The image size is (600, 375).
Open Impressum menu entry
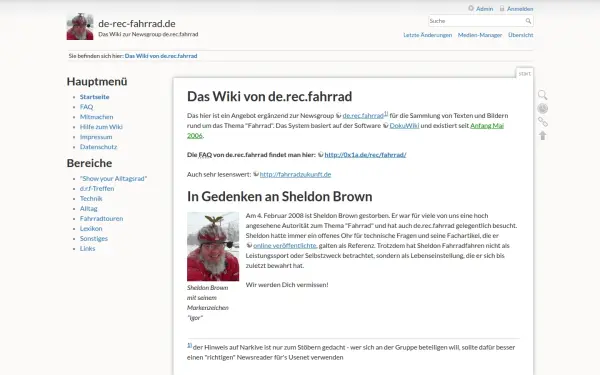coord(96,137)
